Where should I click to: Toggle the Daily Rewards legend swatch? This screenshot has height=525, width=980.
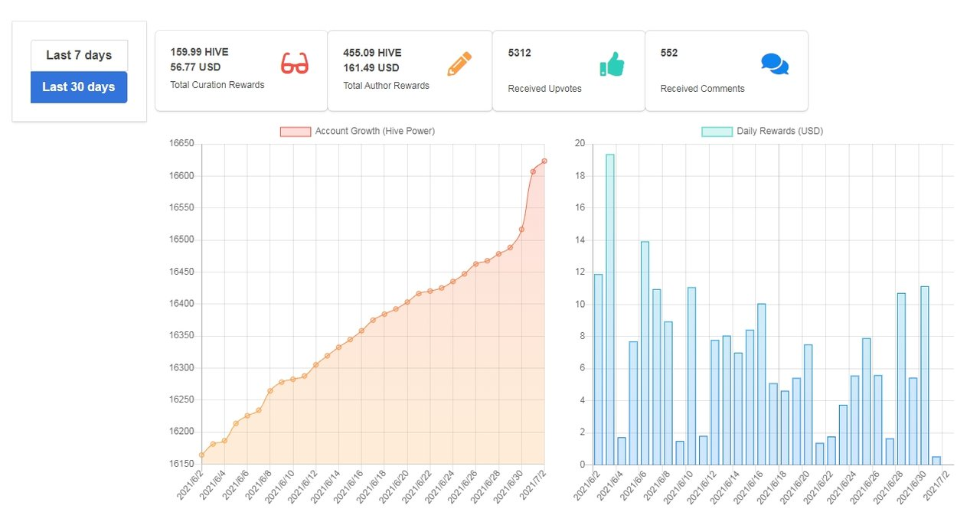tap(717, 132)
